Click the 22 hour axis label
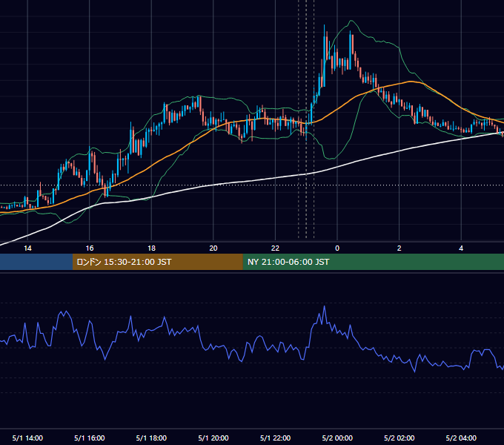This screenshot has width=504, height=445. point(275,248)
